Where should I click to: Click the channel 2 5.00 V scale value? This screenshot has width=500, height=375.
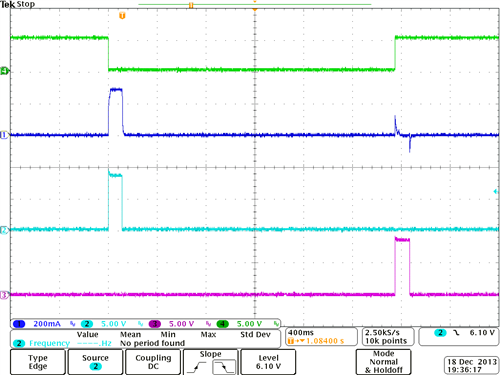114,324
